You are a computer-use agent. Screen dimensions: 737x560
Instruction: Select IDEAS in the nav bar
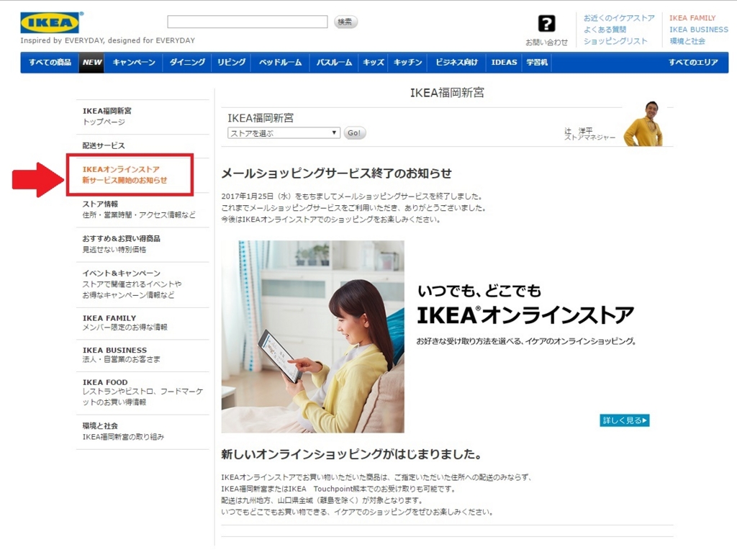click(504, 62)
